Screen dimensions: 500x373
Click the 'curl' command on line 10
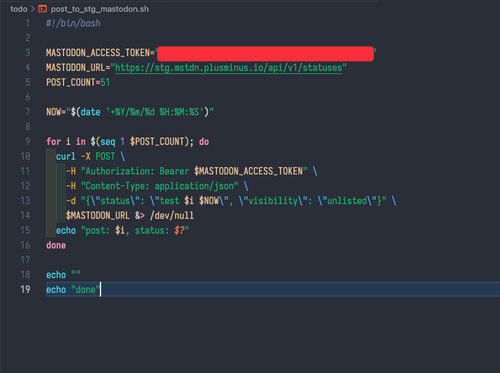66,156
